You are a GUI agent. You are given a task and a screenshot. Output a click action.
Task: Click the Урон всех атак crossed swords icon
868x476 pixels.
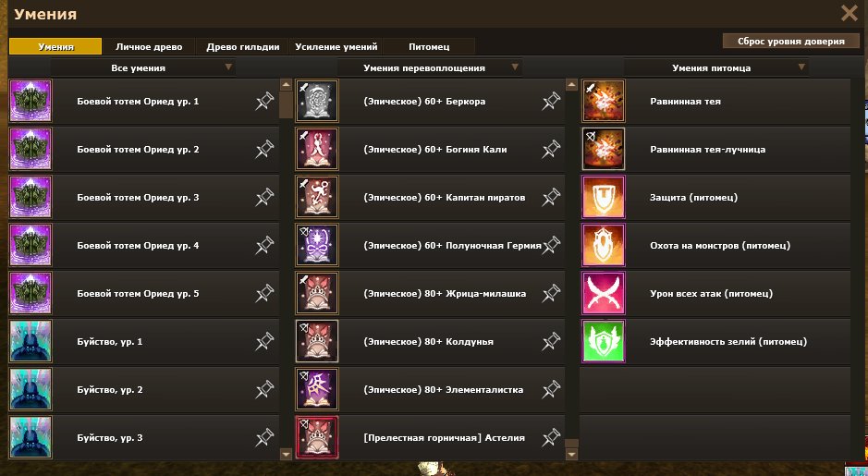tap(604, 293)
